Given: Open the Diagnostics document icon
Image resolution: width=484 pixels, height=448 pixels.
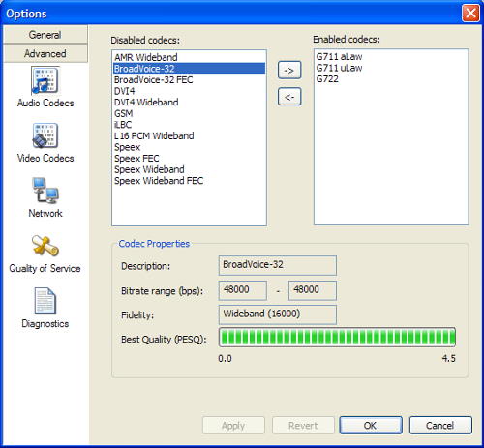Looking at the screenshot, I should click(45, 301).
